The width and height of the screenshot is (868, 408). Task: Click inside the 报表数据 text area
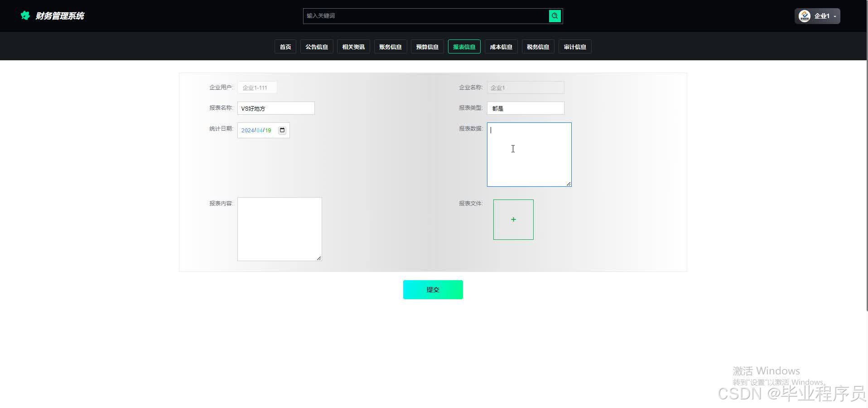coord(529,155)
